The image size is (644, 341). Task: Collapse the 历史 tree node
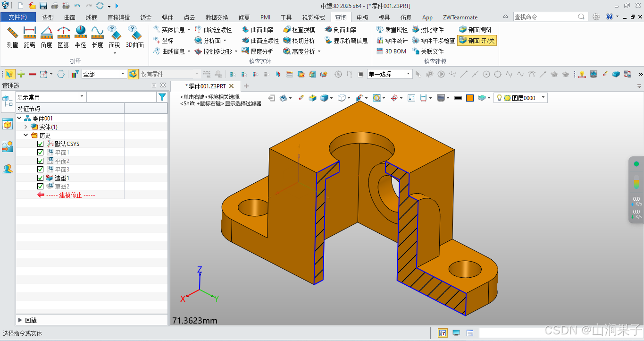[26, 136]
